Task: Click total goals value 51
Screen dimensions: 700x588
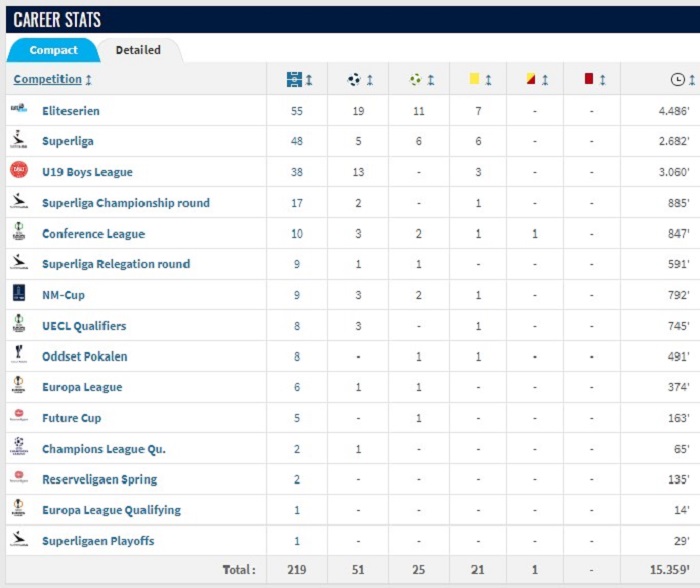Action: tap(358, 570)
